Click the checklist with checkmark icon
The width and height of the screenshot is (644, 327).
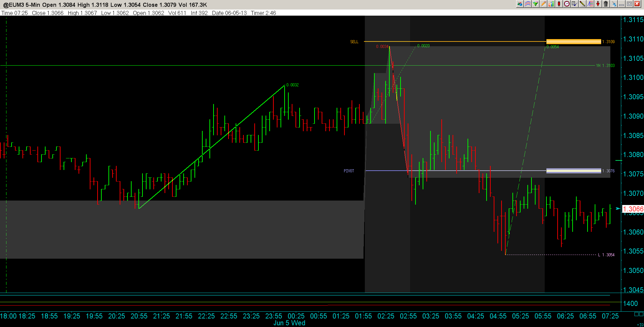tap(575, 4)
